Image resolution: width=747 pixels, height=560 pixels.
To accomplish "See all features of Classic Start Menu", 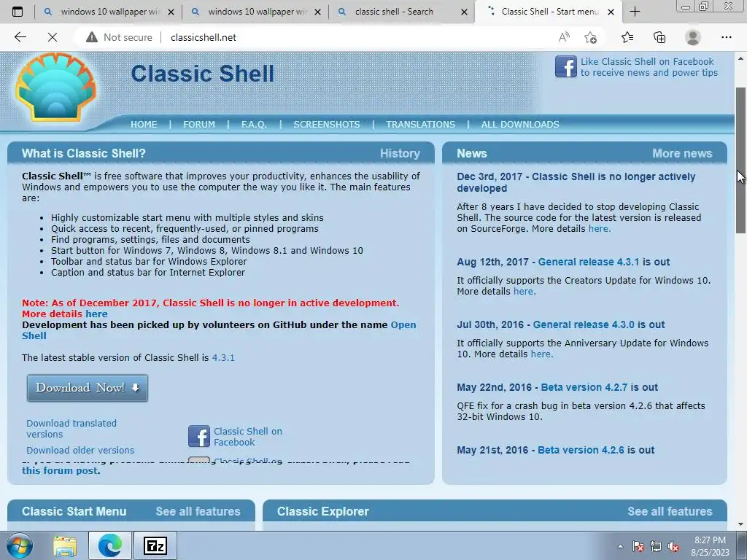I will [x=198, y=511].
